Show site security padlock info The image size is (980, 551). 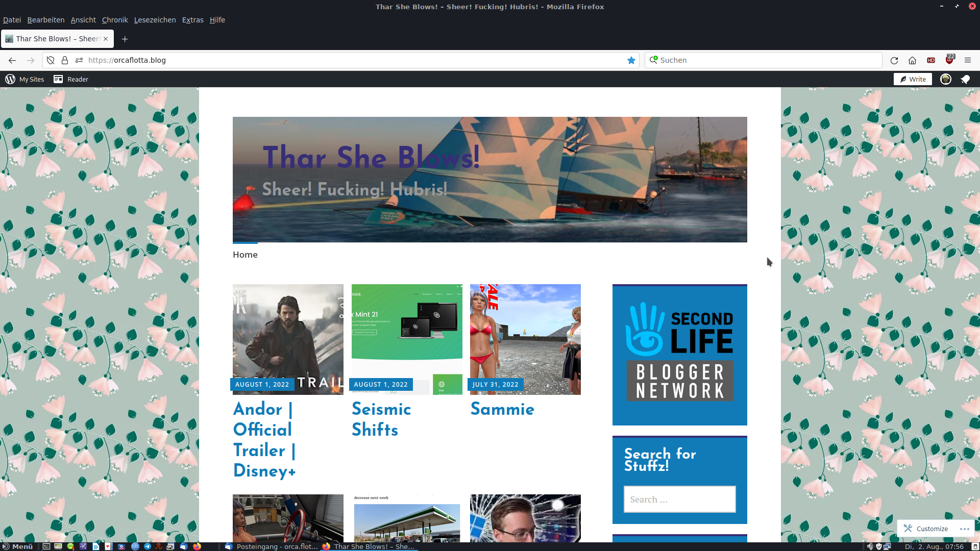click(x=65, y=60)
